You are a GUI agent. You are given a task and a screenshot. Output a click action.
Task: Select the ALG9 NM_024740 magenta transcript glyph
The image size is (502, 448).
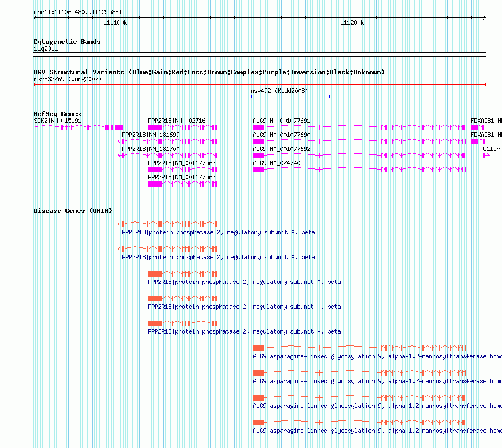359,170
